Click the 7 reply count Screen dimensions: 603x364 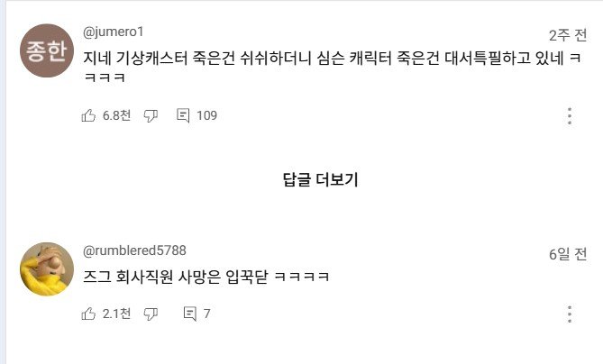point(207,314)
